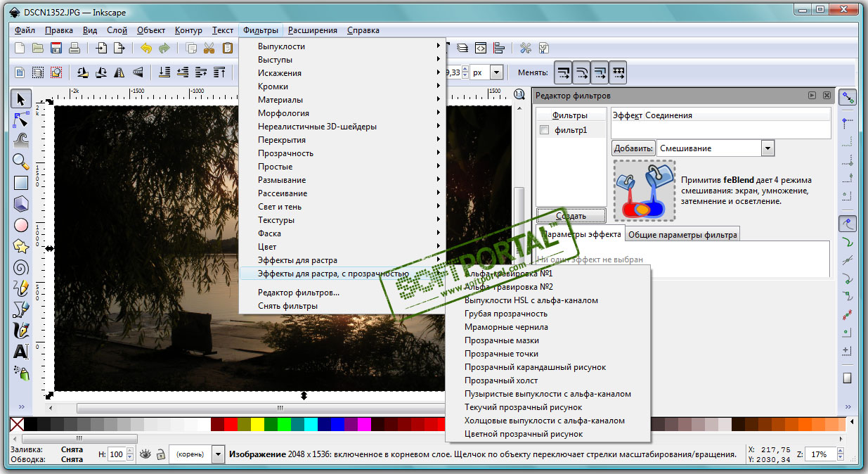Viewport: 868px width, 474px height.
Task: Paste from clipboard icon
Action: [227, 49]
